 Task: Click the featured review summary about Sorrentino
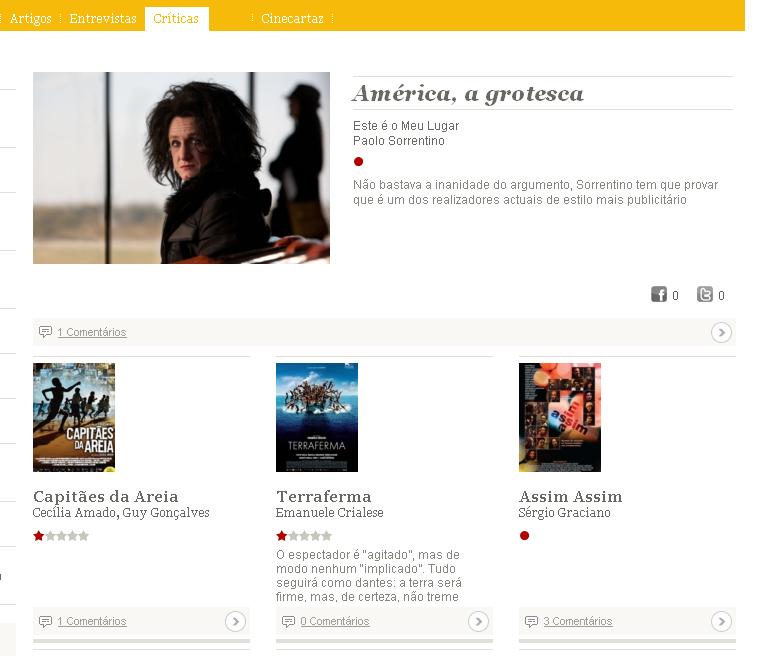coord(535,192)
